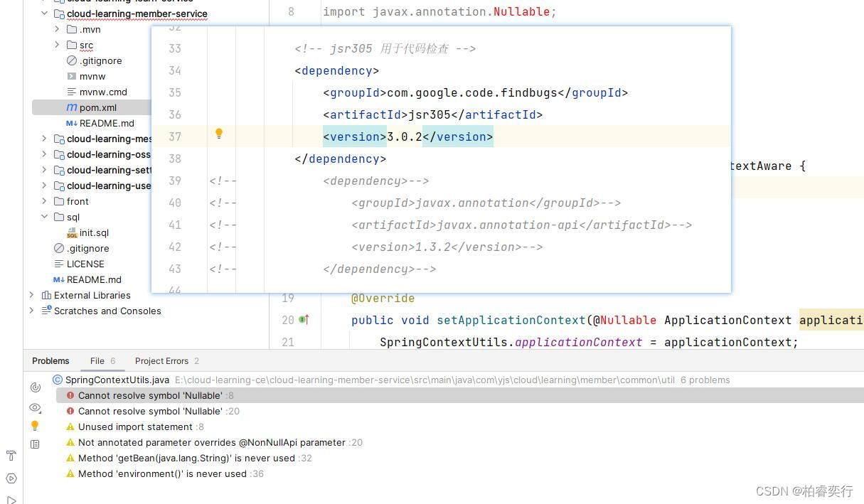This screenshot has width=864, height=504.
Task: Click the analysis icon in Problems toolbar
Action: click(x=35, y=387)
